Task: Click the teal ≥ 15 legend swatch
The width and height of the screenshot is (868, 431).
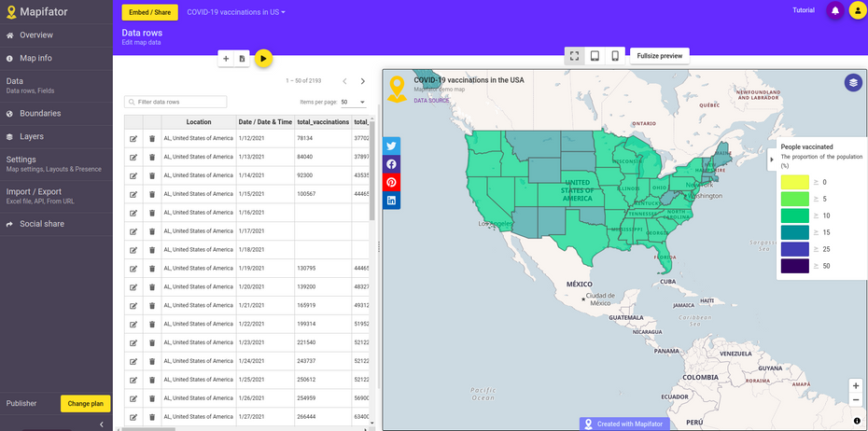Action: 795,232
